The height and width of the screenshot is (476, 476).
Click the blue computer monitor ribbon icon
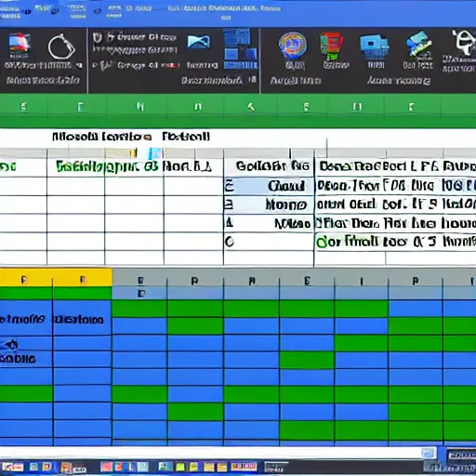[x=374, y=47]
